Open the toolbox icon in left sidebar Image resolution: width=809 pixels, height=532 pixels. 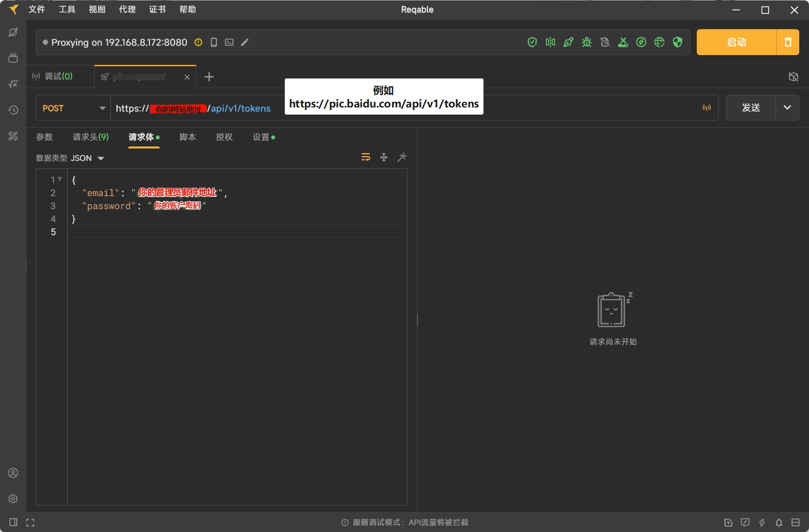13,136
